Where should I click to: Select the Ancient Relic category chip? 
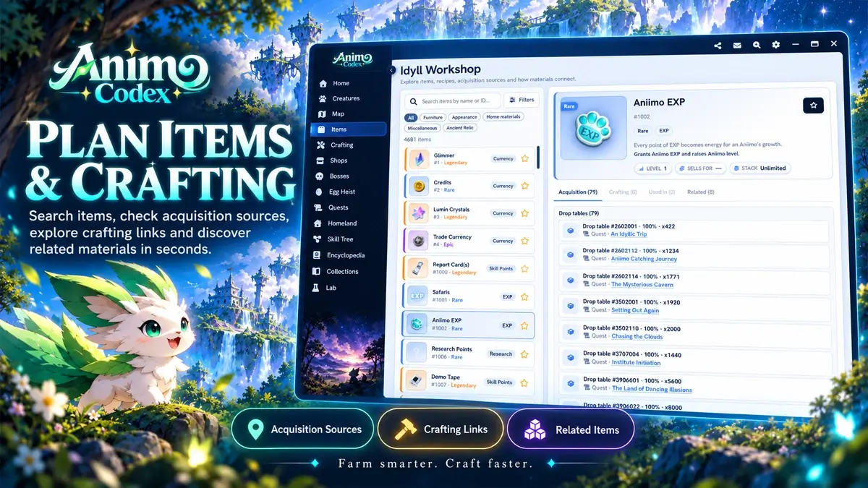click(461, 128)
